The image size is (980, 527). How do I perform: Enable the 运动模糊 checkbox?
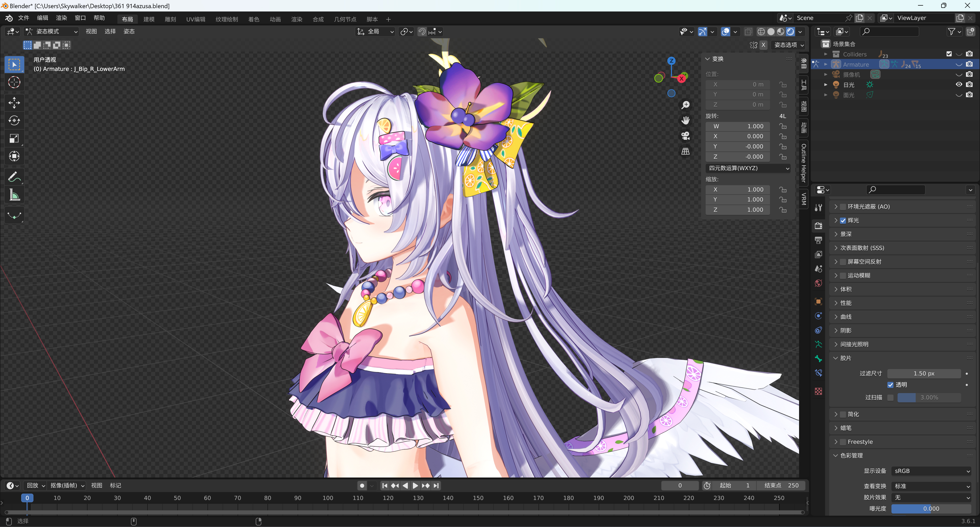click(843, 276)
